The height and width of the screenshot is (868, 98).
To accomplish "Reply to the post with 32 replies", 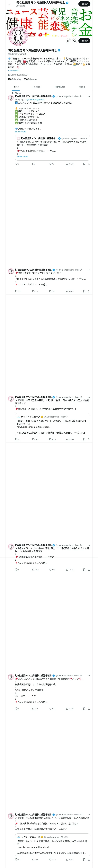I will (18, 291).
